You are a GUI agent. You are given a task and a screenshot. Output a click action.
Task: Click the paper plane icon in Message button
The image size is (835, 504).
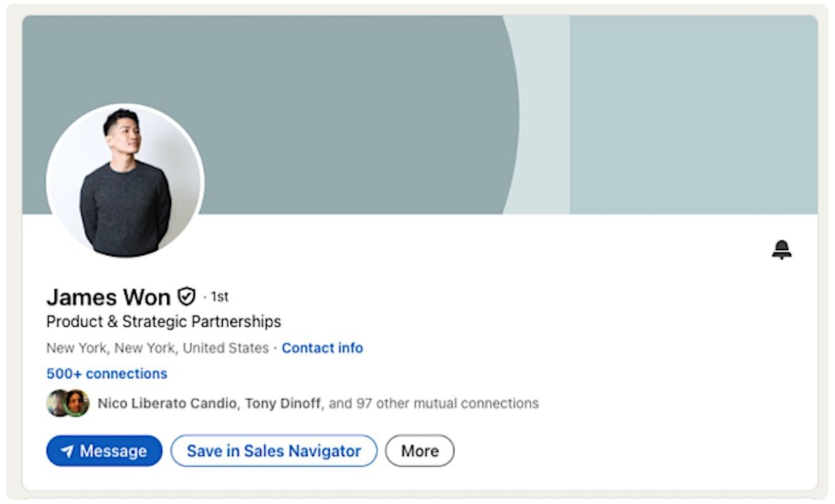[67, 451]
